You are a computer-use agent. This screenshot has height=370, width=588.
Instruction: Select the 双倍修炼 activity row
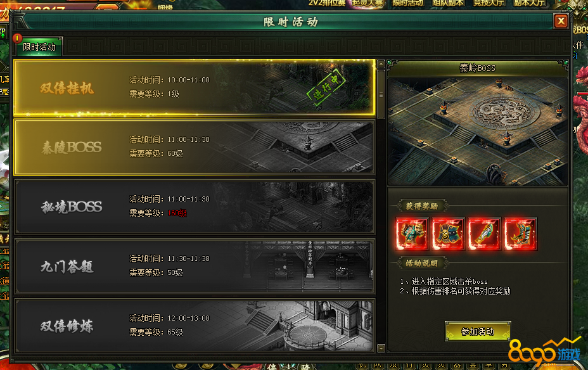pyautogui.click(x=195, y=326)
